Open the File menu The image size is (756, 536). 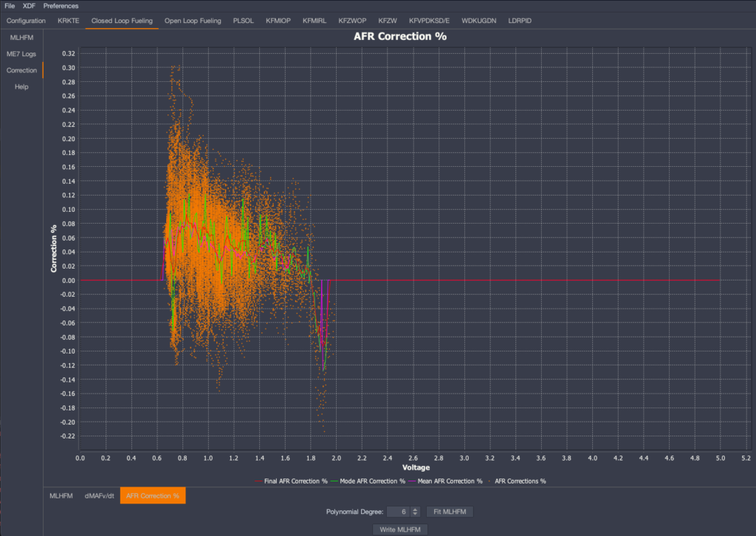(10, 6)
